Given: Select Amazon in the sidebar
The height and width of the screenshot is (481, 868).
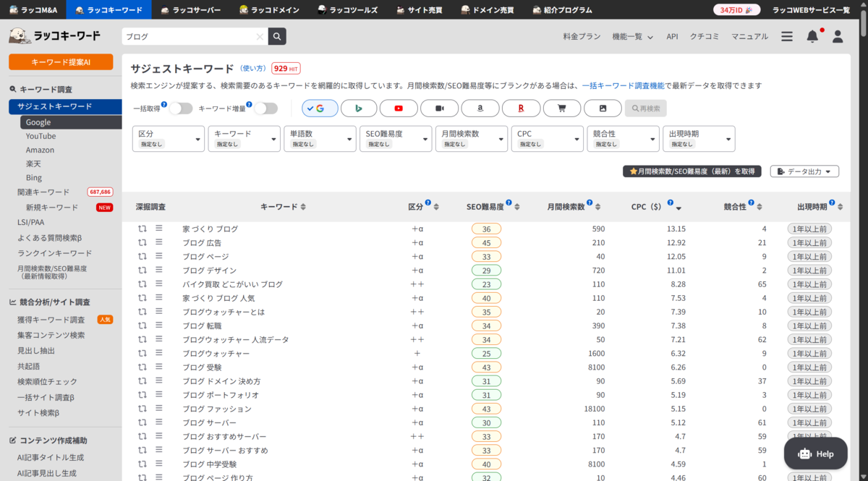Looking at the screenshot, I should (x=40, y=150).
